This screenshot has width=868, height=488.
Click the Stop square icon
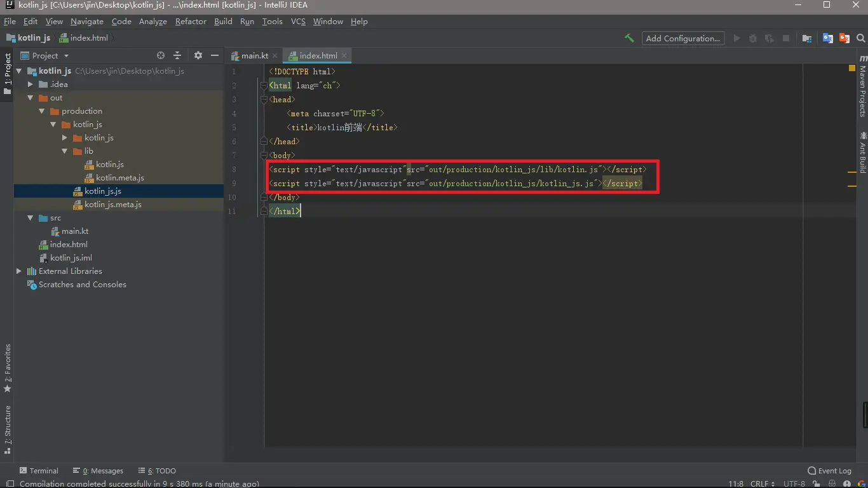coord(786,38)
